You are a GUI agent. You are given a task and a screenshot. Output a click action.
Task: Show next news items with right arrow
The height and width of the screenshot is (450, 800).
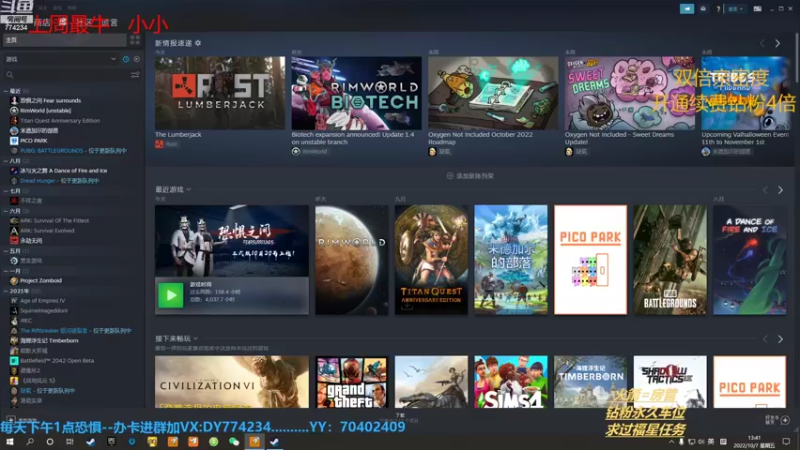[x=778, y=44]
